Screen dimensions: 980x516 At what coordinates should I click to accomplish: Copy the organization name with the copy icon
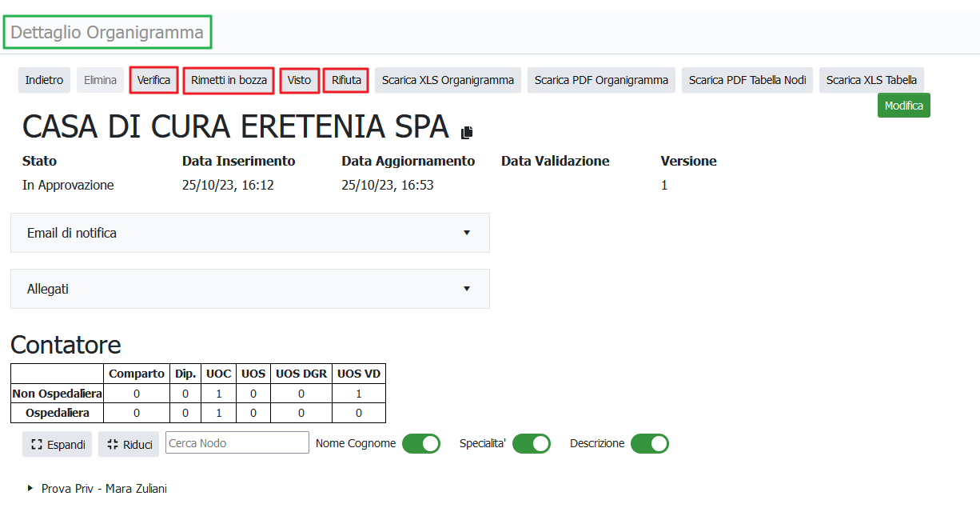[x=467, y=132]
